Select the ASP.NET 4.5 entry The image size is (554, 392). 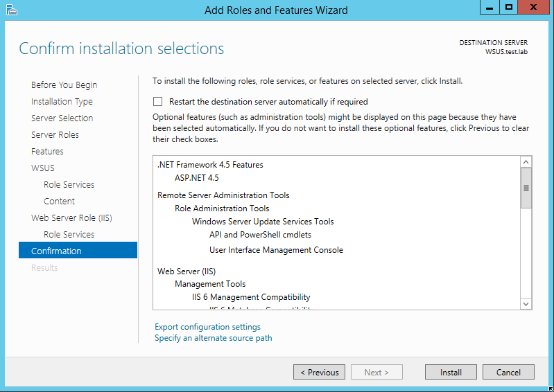(x=197, y=178)
